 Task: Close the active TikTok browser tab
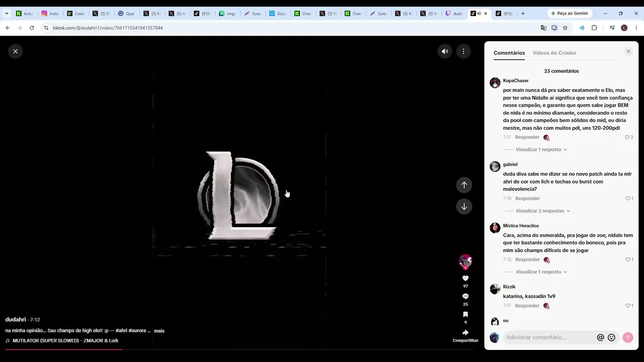486,14
